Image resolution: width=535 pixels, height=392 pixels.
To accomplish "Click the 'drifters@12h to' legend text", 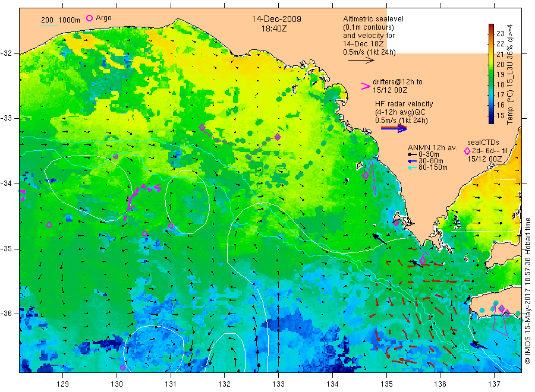I will (x=398, y=82).
